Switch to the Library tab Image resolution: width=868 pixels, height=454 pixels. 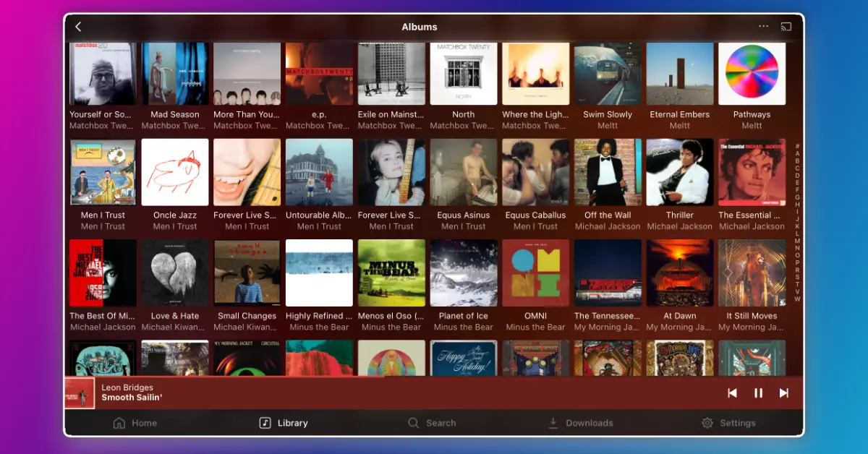pos(284,423)
